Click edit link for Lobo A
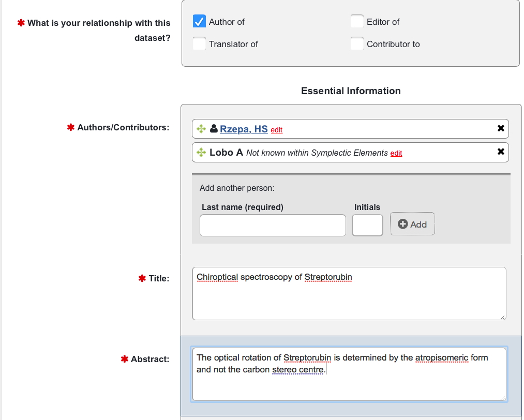The image size is (524, 420). click(396, 153)
